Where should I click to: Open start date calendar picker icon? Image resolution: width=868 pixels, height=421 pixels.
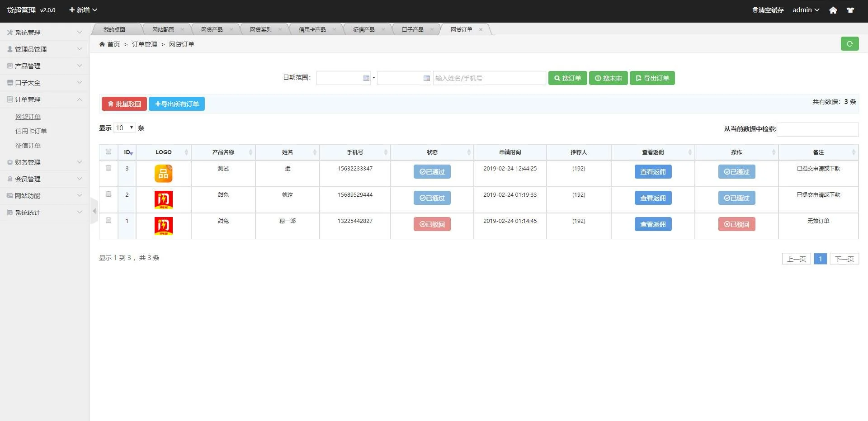click(366, 78)
